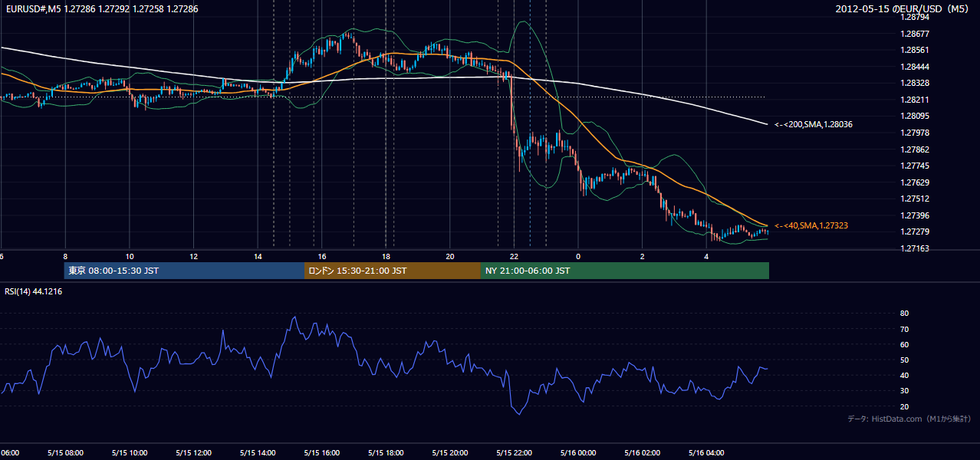
Task: Click hour label 18 under the price chart
Action: click(x=386, y=256)
